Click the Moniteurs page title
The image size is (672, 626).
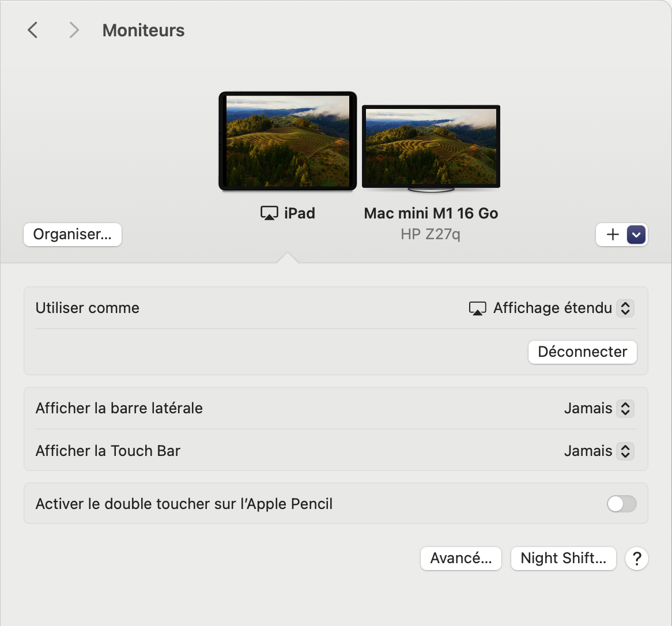click(x=144, y=31)
